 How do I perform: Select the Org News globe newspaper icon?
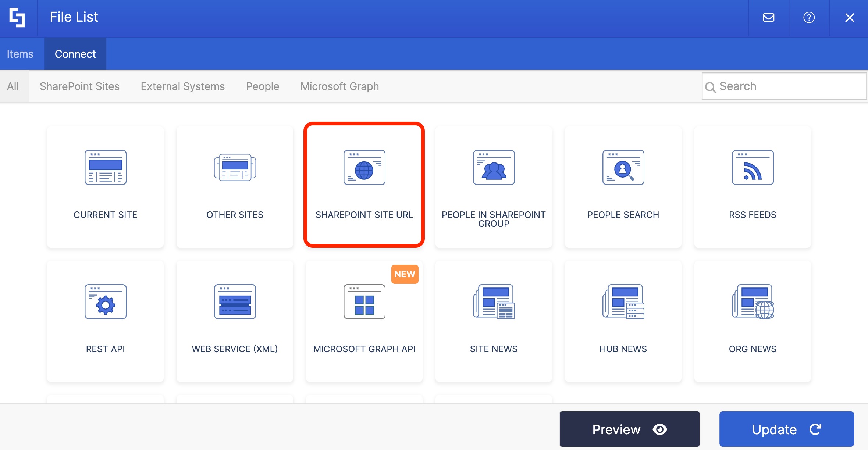click(x=753, y=302)
